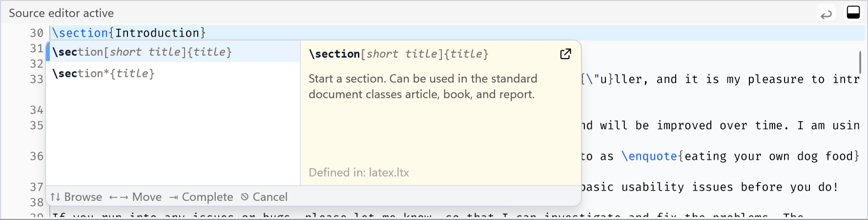Choose the \section*{title} completion entry

point(173,73)
